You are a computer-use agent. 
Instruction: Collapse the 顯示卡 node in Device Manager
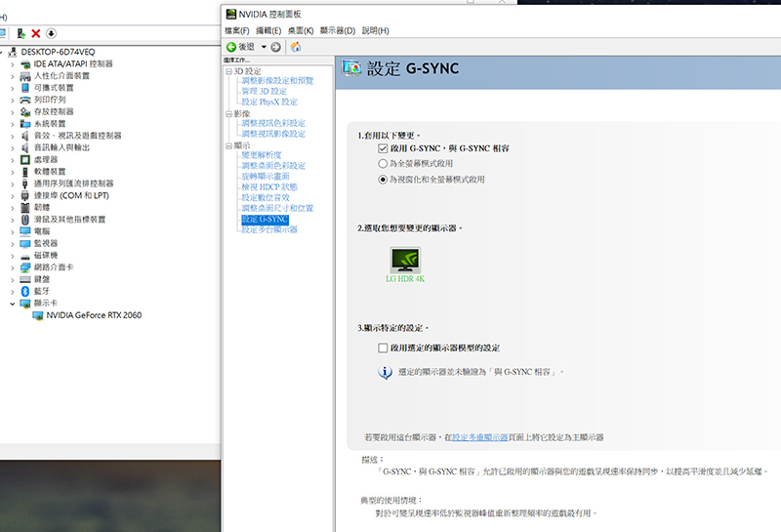click(x=13, y=304)
